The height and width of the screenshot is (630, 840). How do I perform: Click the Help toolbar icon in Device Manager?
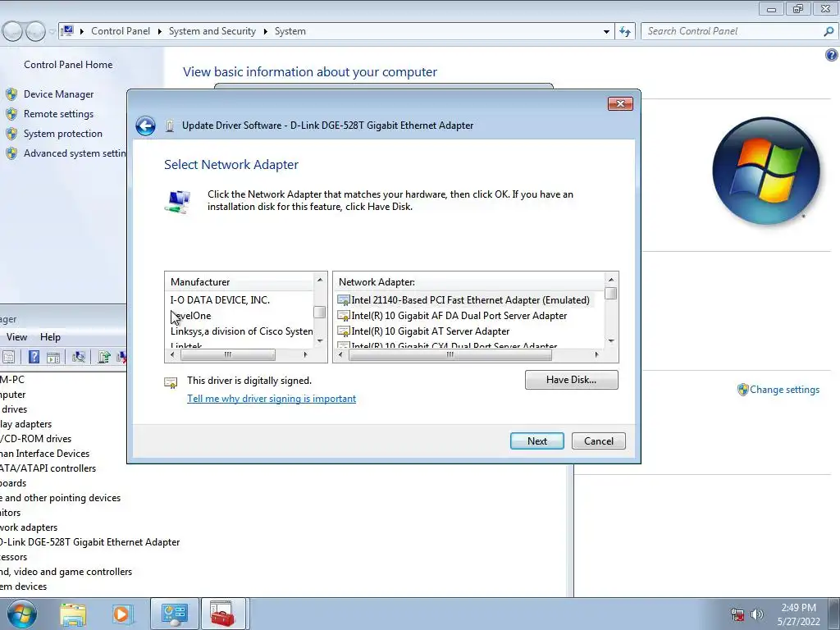click(x=34, y=357)
